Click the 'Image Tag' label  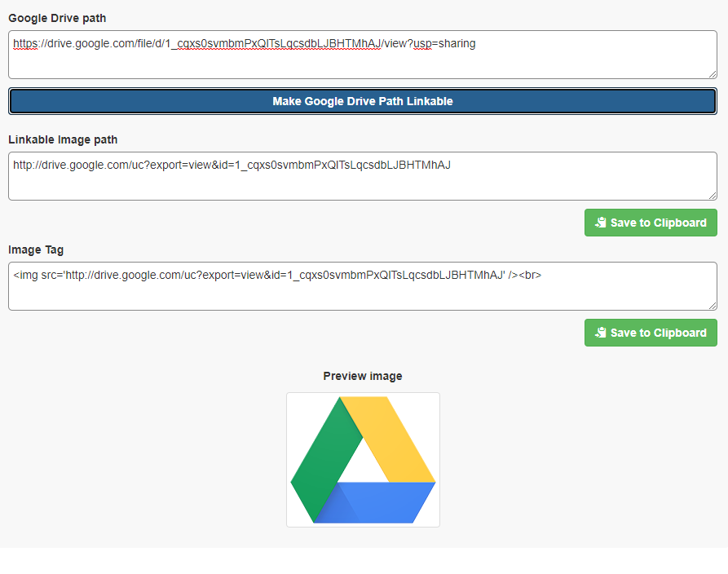click(36, 249)
